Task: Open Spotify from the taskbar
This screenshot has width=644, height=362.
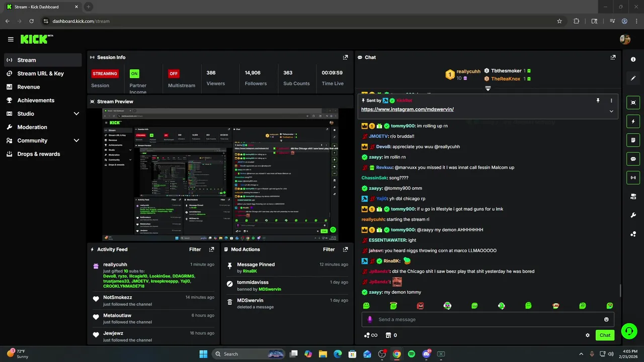Action: point(412,354)
